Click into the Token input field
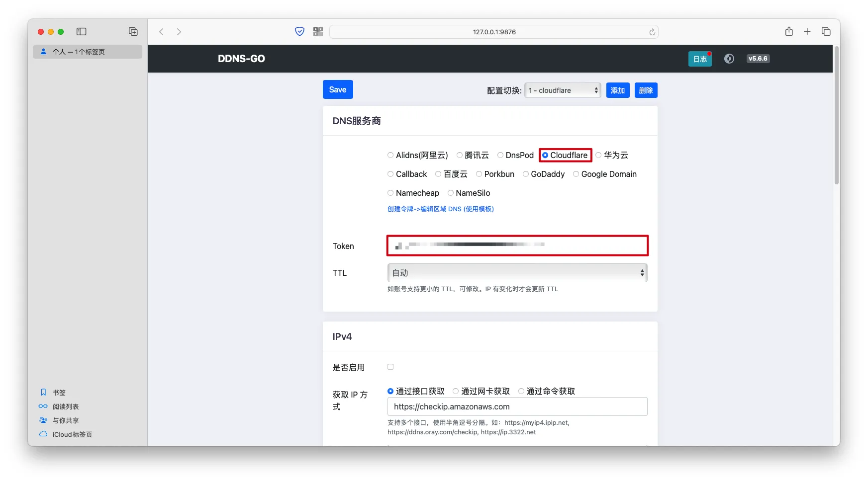This screenshot has width=868, height=483. [517, 245]
